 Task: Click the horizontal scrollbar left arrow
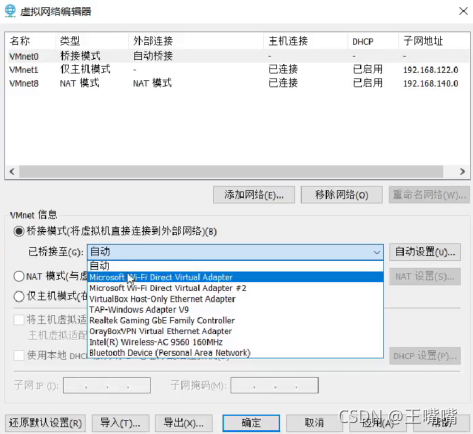pos(12,172)
